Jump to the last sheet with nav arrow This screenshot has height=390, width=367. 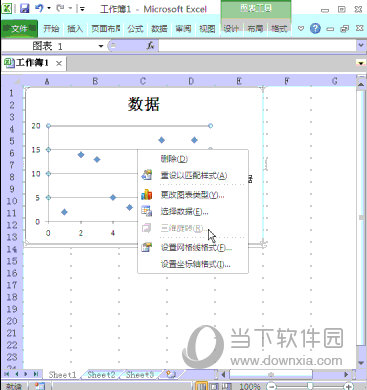[x=36, y=374]
